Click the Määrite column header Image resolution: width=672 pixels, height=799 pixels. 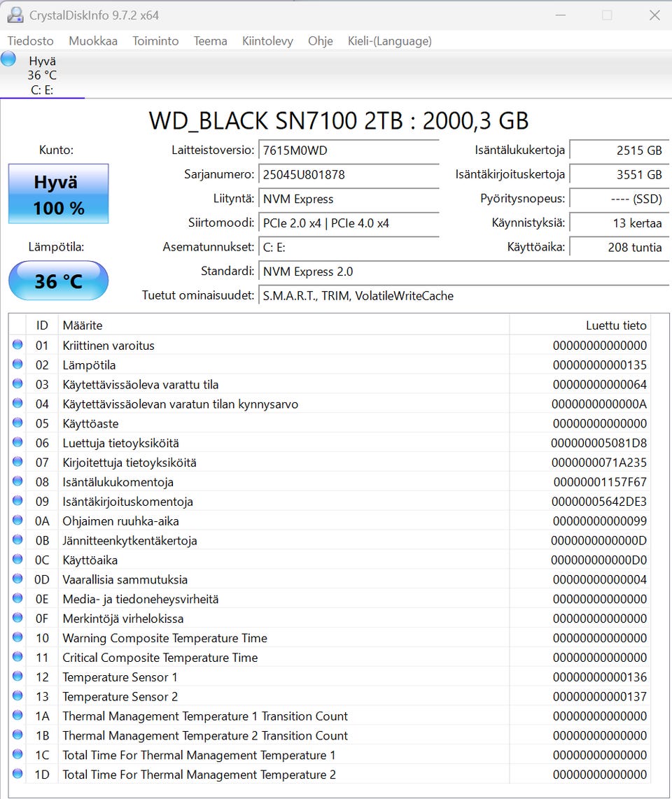[x=283, y=325]
